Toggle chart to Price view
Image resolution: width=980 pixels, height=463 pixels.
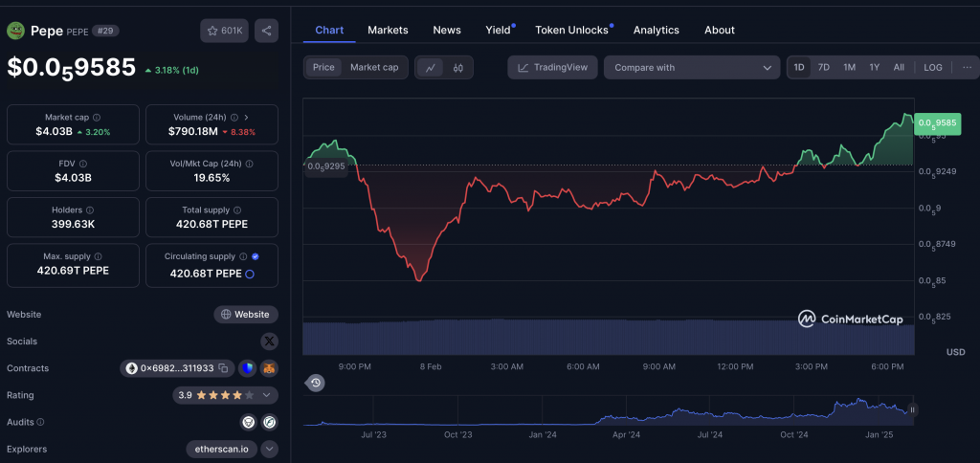[x=323, y=68]
